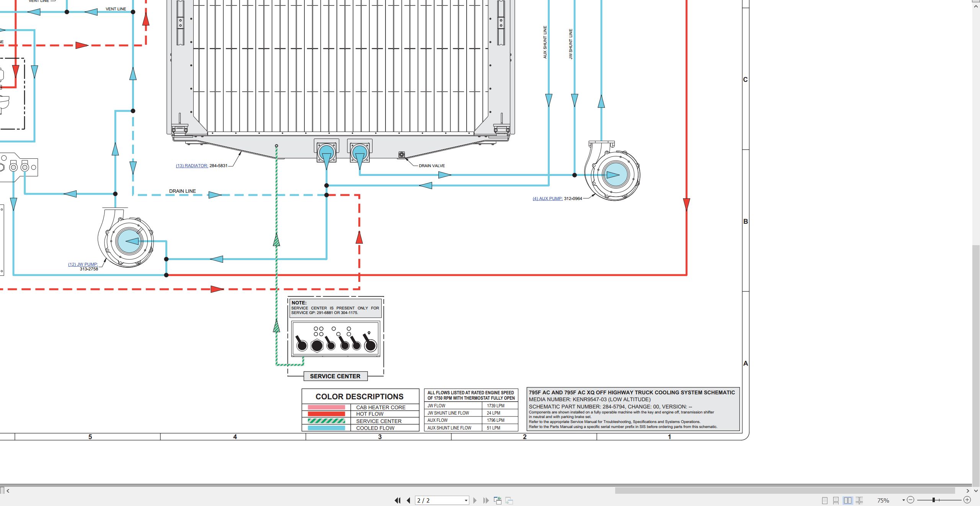The image size is (980, 506).
Task: Go to the next page
Action: 475,500
